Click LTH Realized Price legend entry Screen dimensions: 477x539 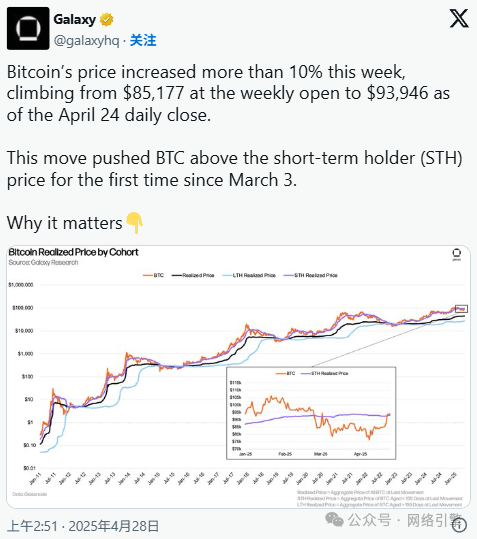coord(249,275)
